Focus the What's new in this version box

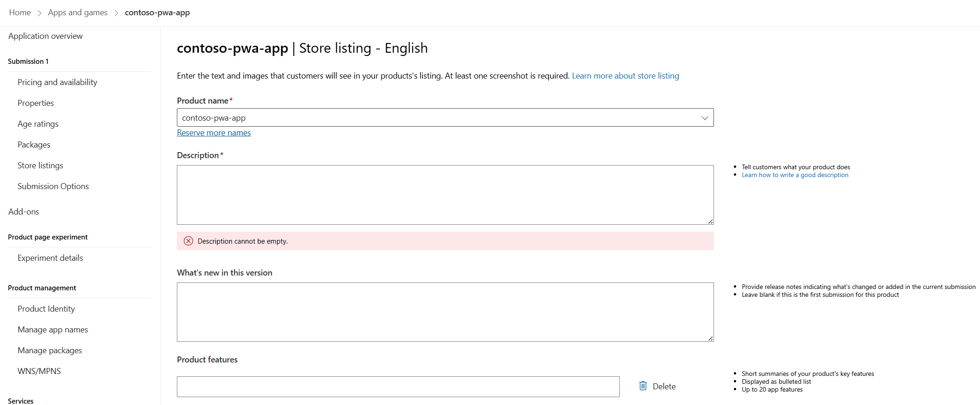(x=445, y=312)
